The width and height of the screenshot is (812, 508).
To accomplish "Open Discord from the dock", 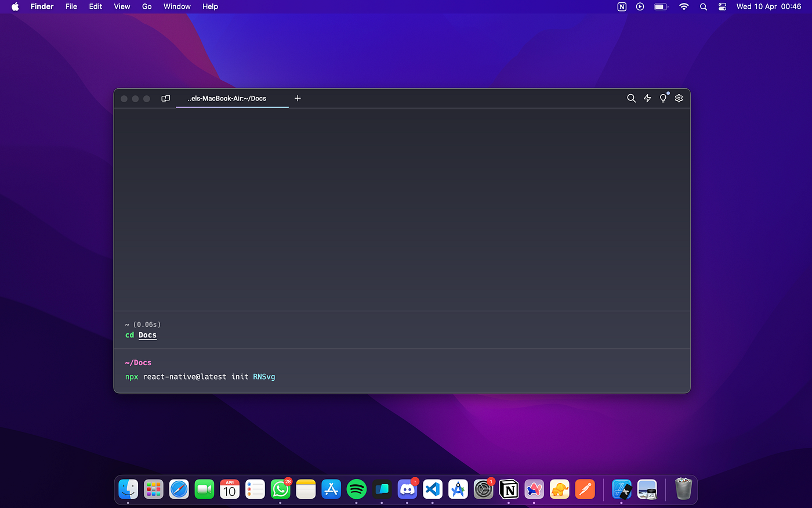I will click(407, 489).
